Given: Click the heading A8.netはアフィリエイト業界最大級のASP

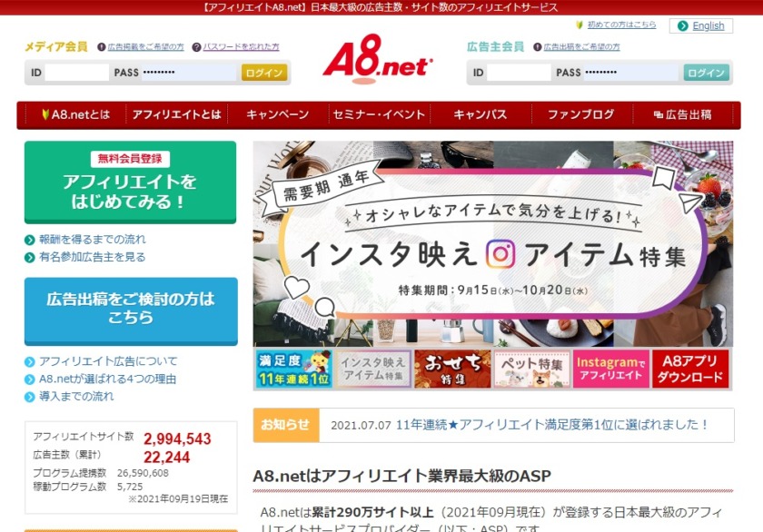Looking at the screenshot, I should click(x=401, y=476).
